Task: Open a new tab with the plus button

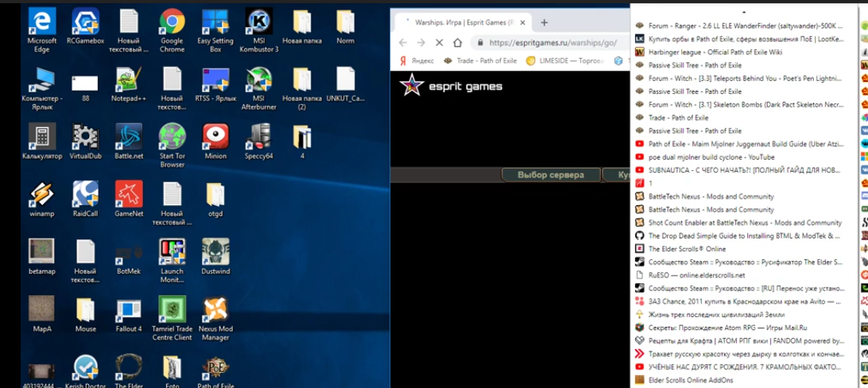Action: pos(544,22)
